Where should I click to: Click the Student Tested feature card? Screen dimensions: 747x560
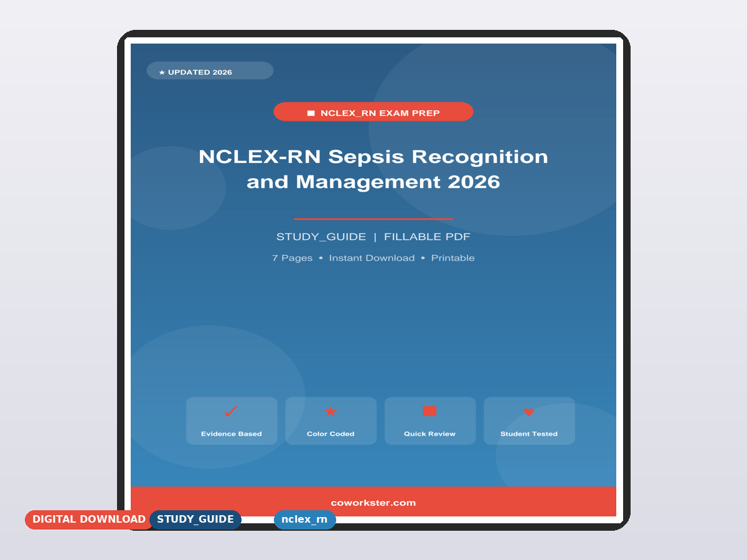click(x=529, y=421)
